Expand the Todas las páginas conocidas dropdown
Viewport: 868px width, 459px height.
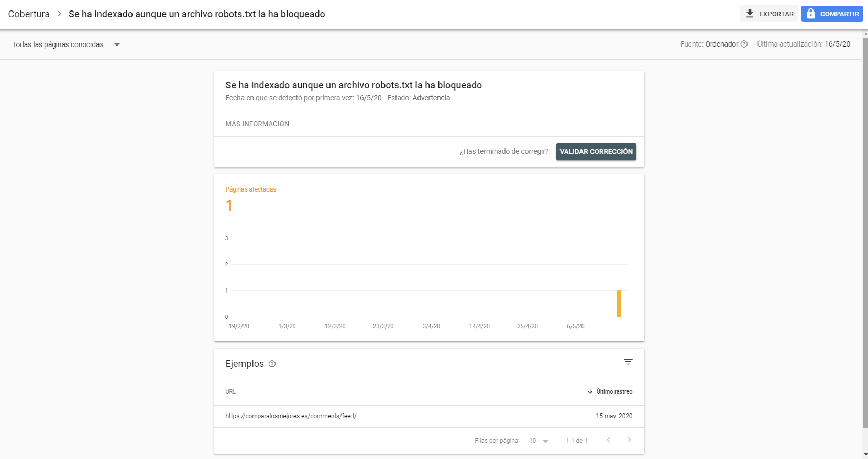click(x=66, y=44)
